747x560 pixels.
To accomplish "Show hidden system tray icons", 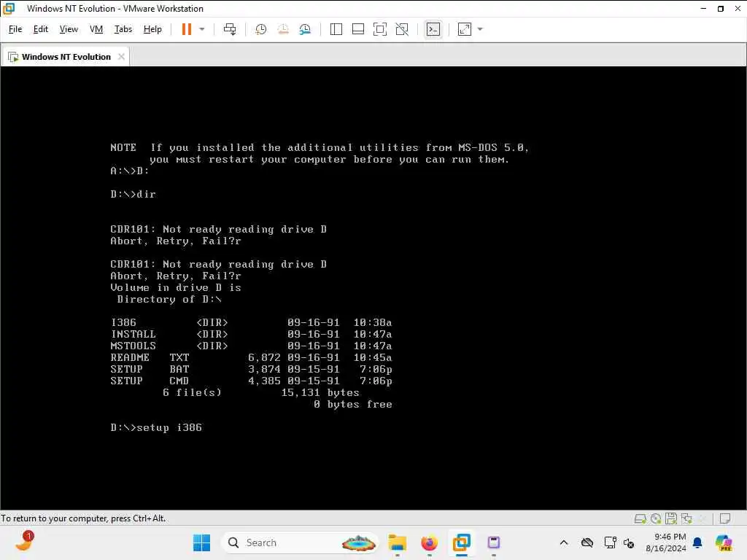I will [564, 542].
